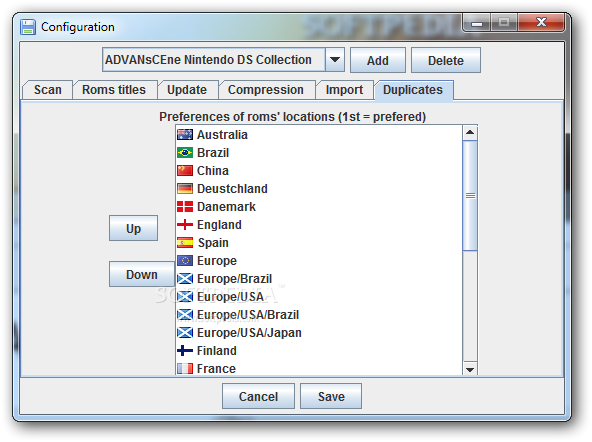Image resolution: width=592 pixels, height=442 pixels.
Task: Switch to the Update tab
Action: click(187, 90)
